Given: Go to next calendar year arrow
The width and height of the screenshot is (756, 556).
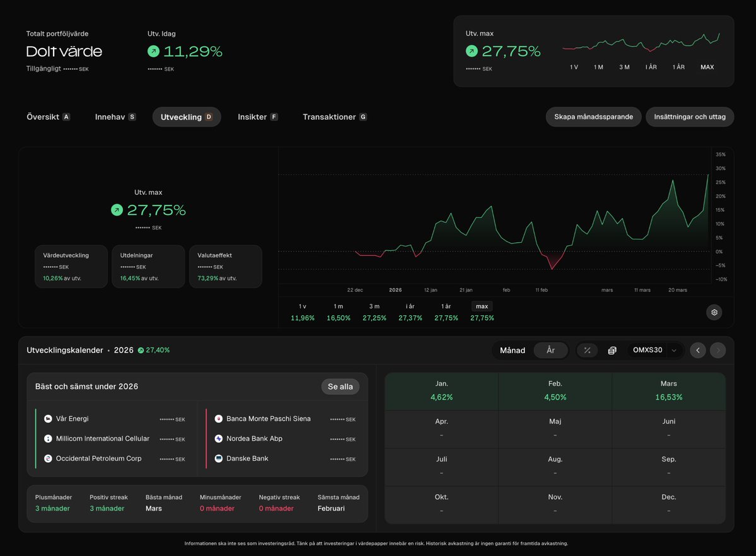Looking at the screenshot, I should [x=718, y=350].
